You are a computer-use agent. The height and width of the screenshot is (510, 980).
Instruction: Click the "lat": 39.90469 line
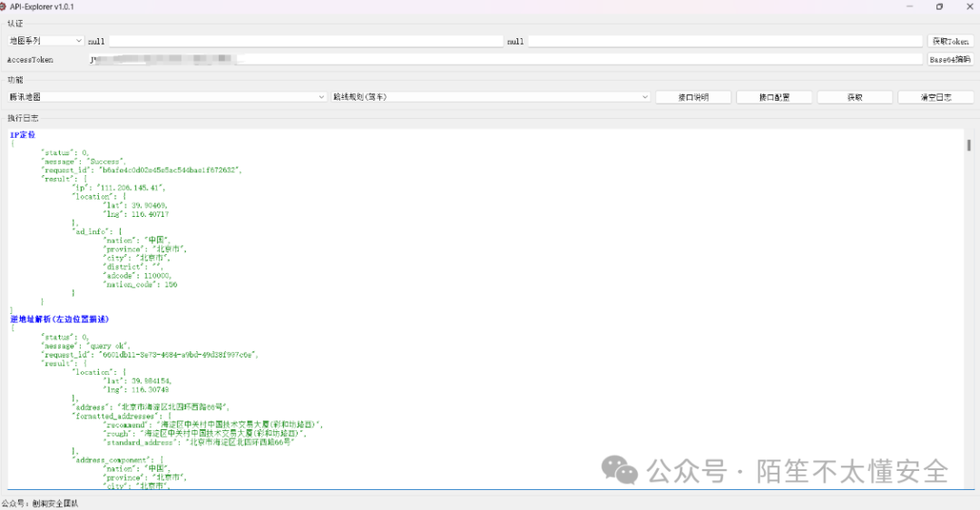135,205
